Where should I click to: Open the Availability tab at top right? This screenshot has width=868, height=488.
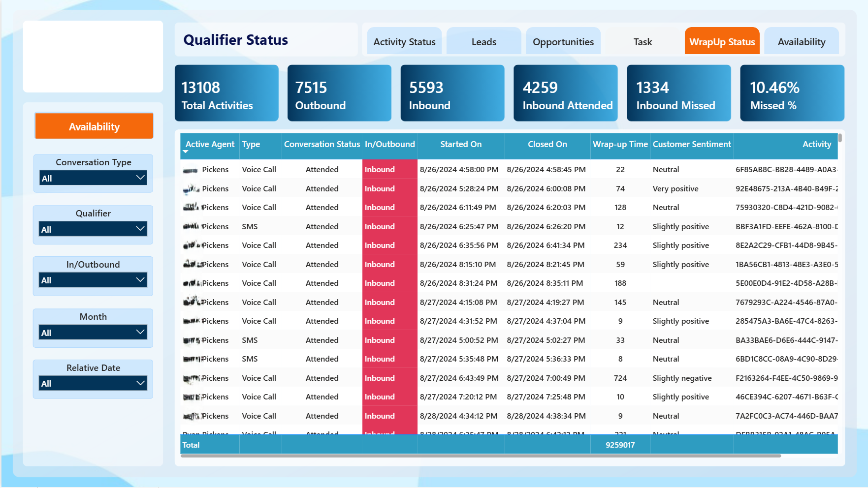[802, 41]
